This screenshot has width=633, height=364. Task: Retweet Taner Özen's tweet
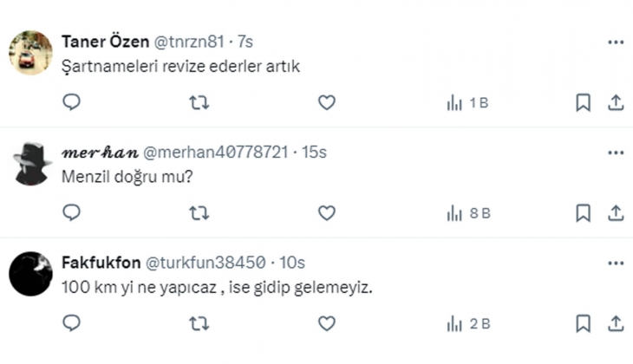199,102
